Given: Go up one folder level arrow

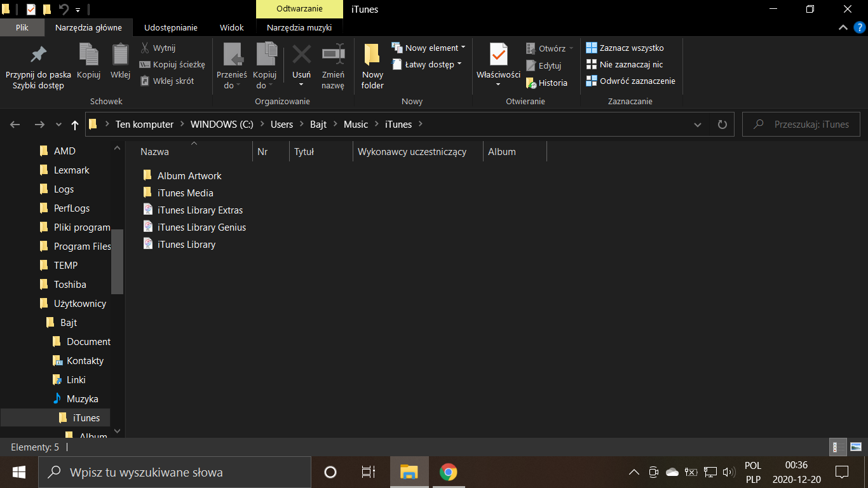Looking at the screenshot, I should click(x=75, y=125).
